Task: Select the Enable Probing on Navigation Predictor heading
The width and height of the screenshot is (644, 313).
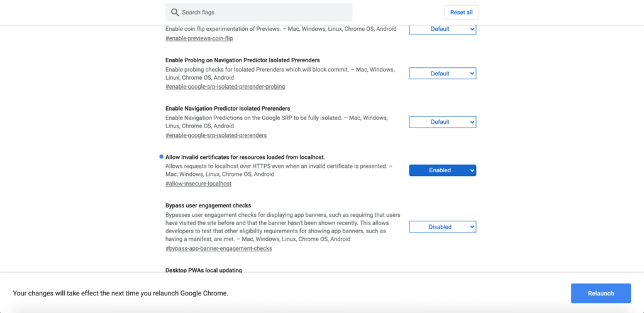Action: (x=242, y=60)
